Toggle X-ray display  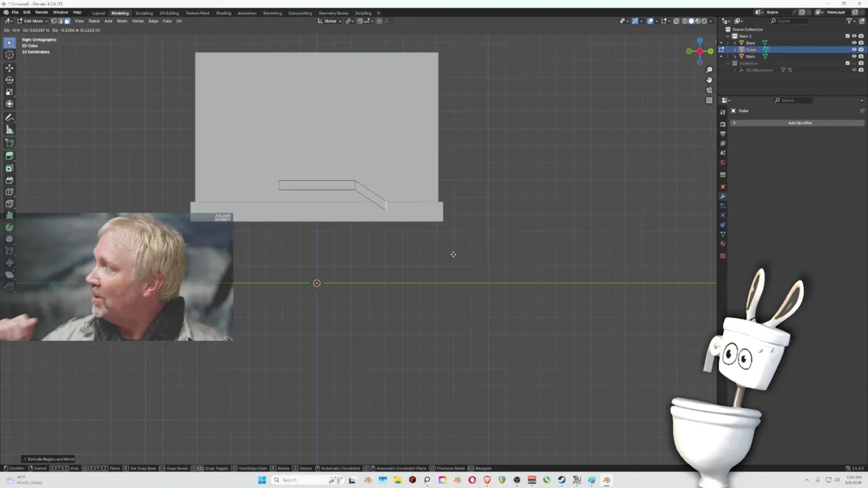676,21
